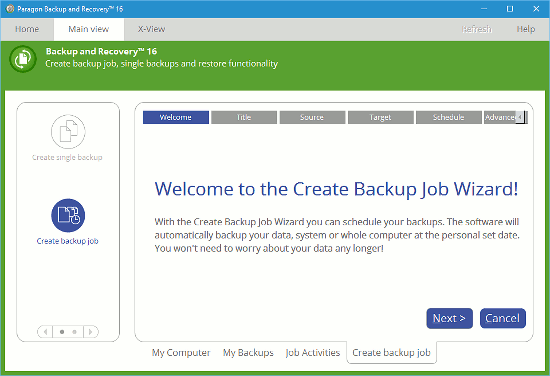This screenshot has height=376, width=550.
Task: Select the Welcome wizard step
Action: 176,117
